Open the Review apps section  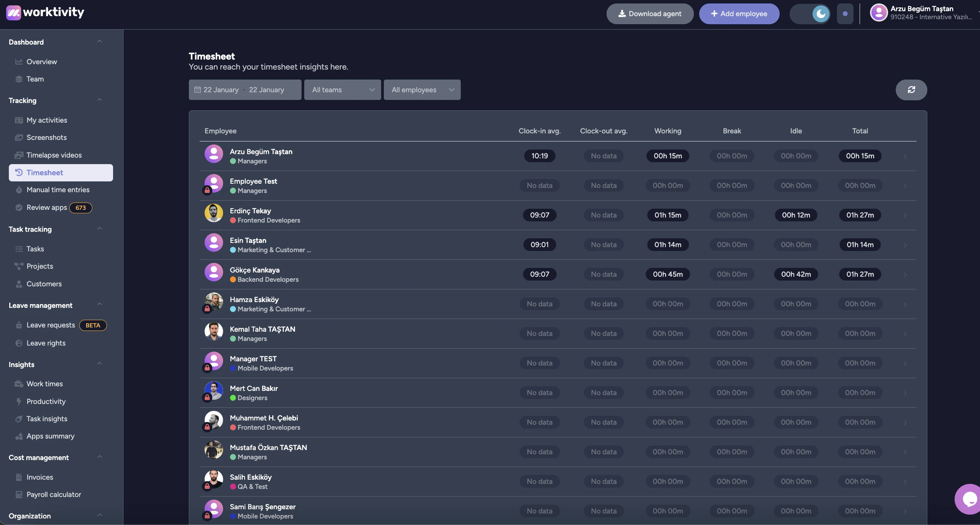click(x=47, y=207)
